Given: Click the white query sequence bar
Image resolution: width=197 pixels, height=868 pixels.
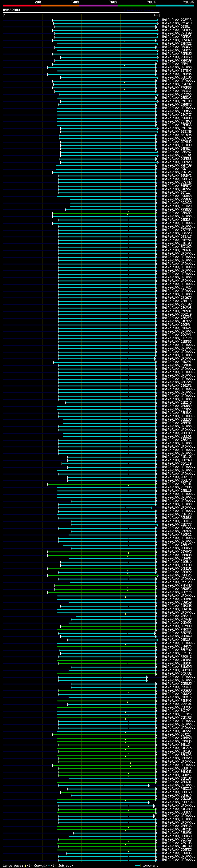Looking at the screenshot, I should point(81,13).
